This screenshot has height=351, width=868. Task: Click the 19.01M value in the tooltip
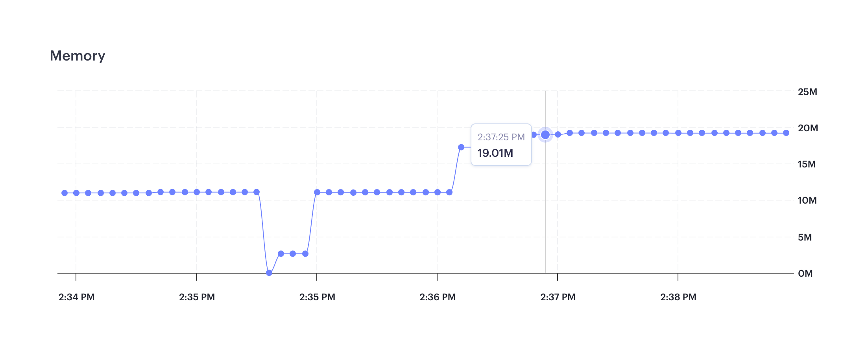(495, 153)
